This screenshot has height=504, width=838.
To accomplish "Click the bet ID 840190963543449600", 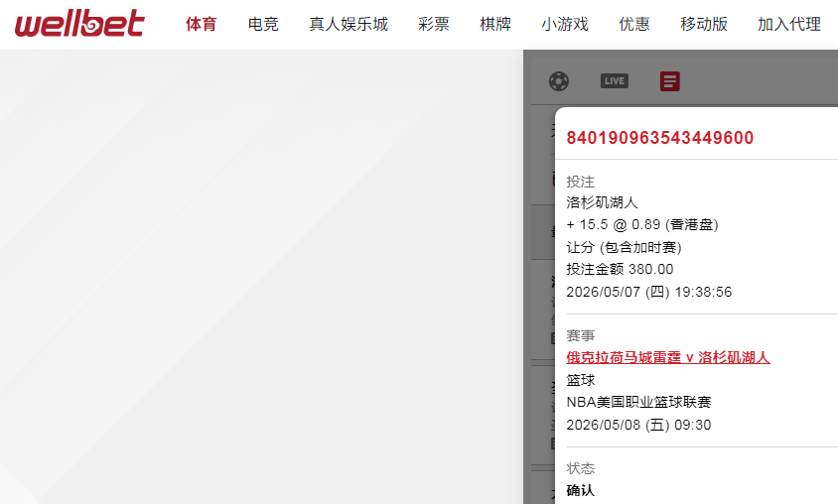I will (660, 138).
